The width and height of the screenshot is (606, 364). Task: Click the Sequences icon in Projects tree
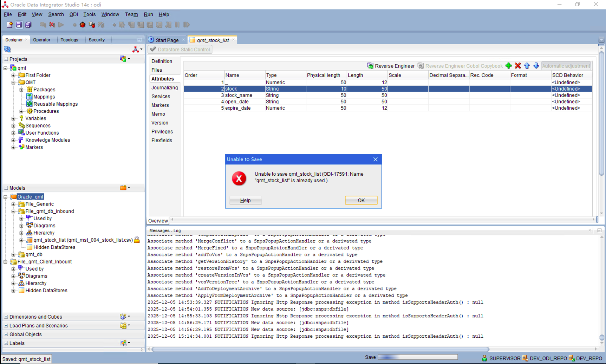pyautogui.click(x=21, y=125)
